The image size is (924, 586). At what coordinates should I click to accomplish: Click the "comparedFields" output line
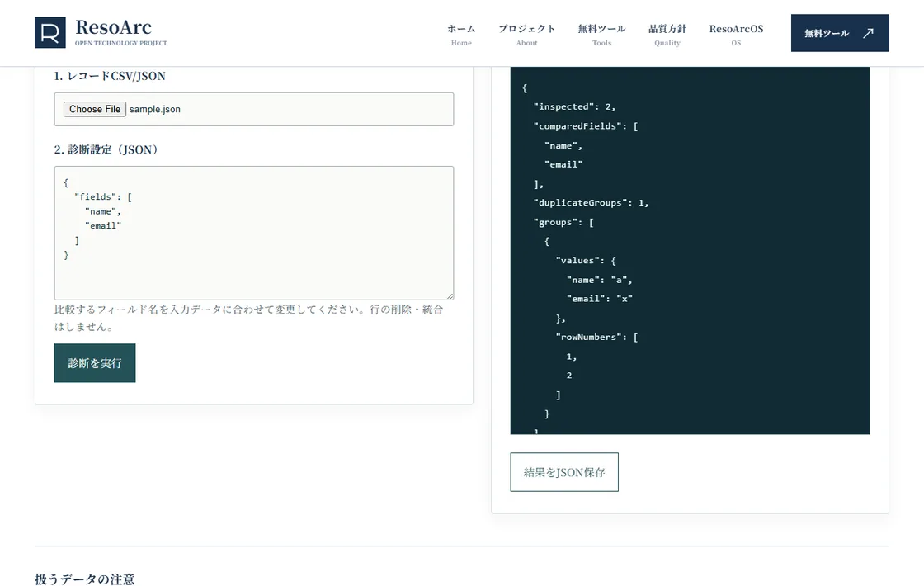(586, 126)
